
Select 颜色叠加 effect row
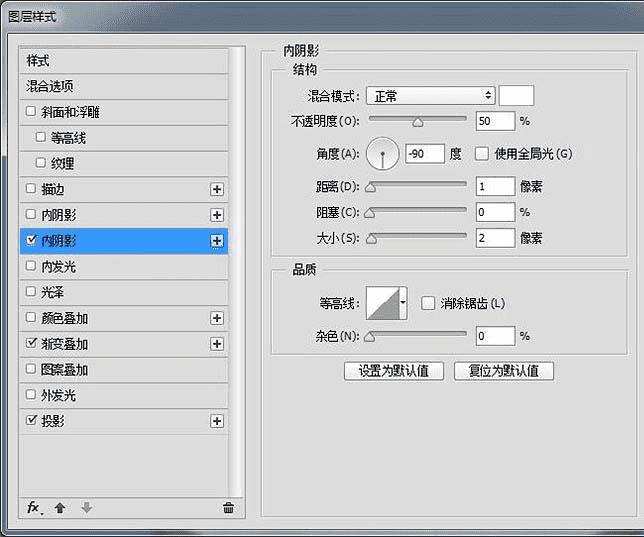[123, 318]
